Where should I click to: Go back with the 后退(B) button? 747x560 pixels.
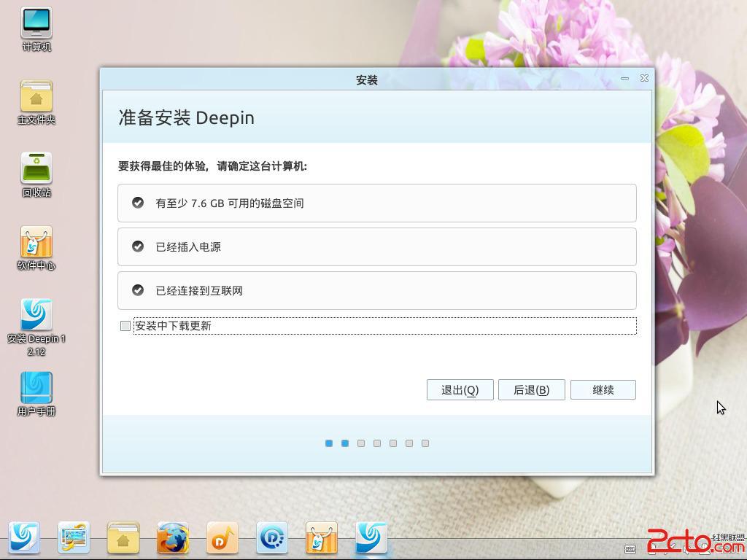click(x=532, y=390)
